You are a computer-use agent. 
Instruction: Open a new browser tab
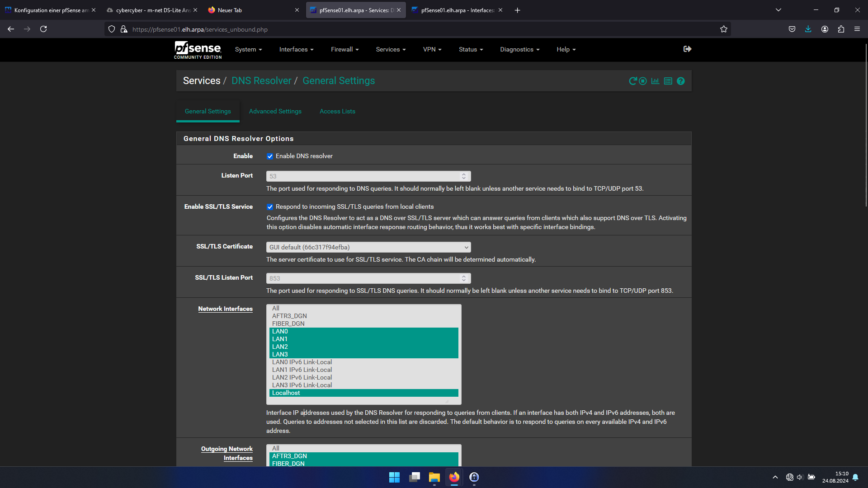click(x=517, y=10)
